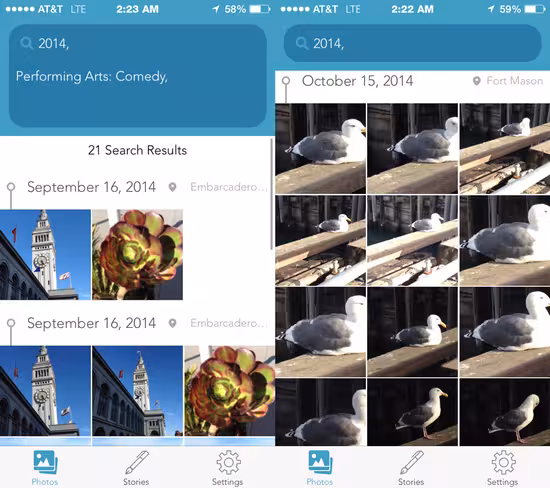Tap the Fort Mason location label
The width and height of the screenshot is (550, 488).
(x=515, y=81)
